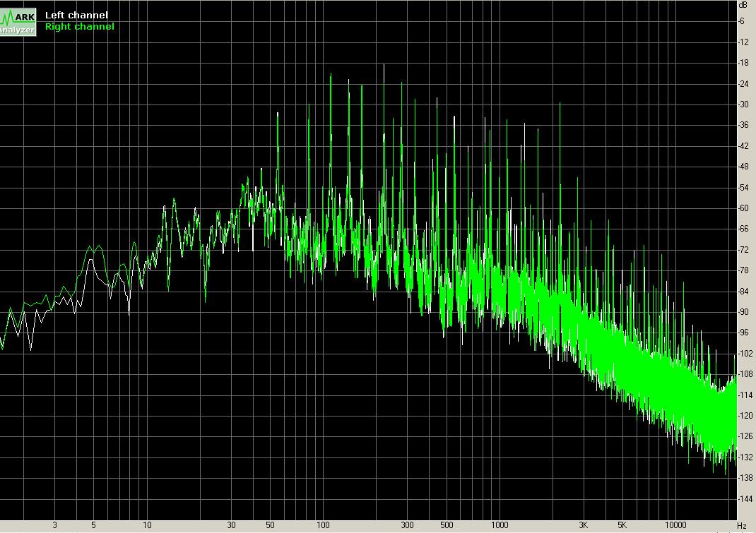
Task: Click the "-36" dB scale value
Action: tap(743, 125)
